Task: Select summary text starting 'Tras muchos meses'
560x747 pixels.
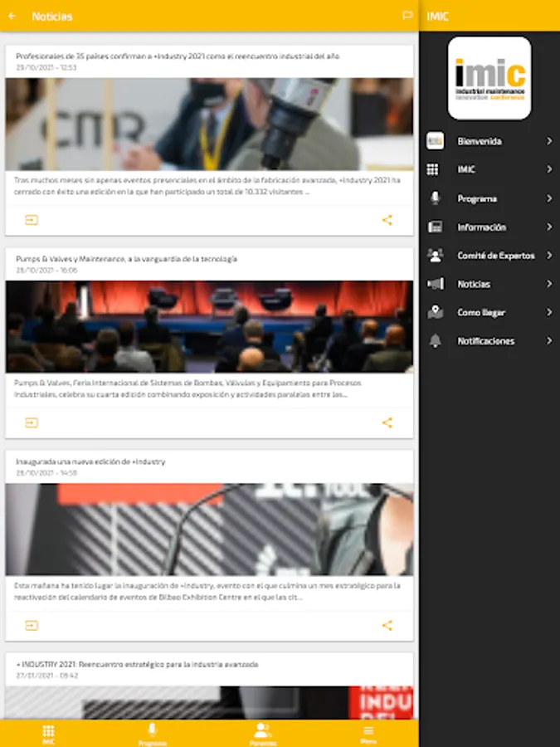Action: [207, 186]
